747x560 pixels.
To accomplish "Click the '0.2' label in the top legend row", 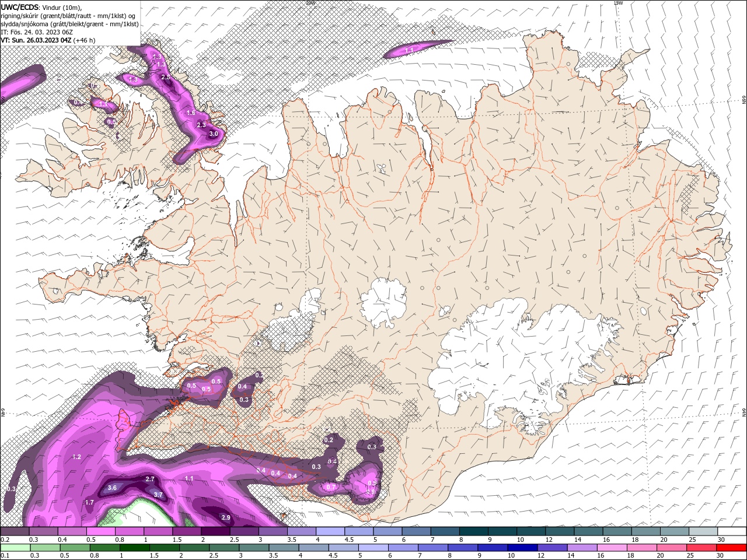I will coord(6,540).
